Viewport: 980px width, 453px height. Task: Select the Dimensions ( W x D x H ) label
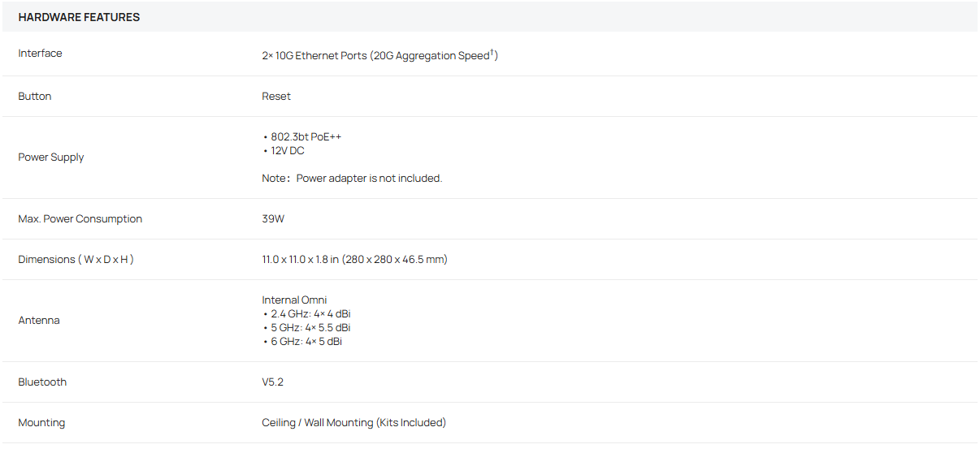[x=76, y=260]
